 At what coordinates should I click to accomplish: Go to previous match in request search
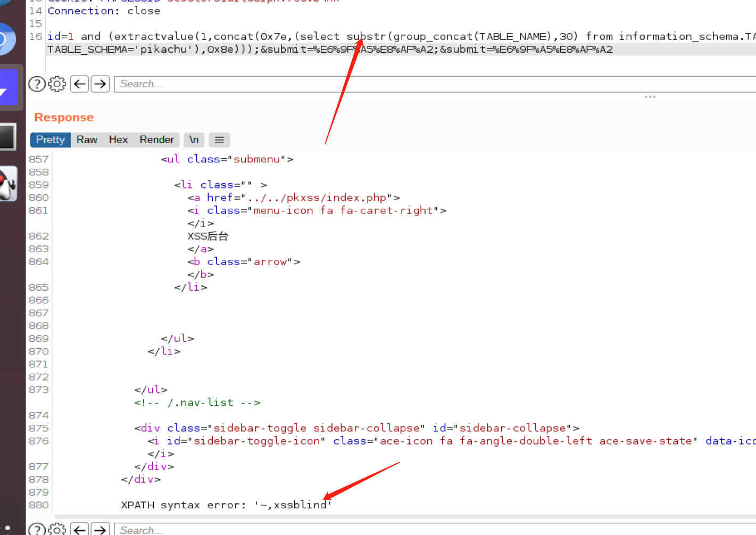tap(80, 84)
